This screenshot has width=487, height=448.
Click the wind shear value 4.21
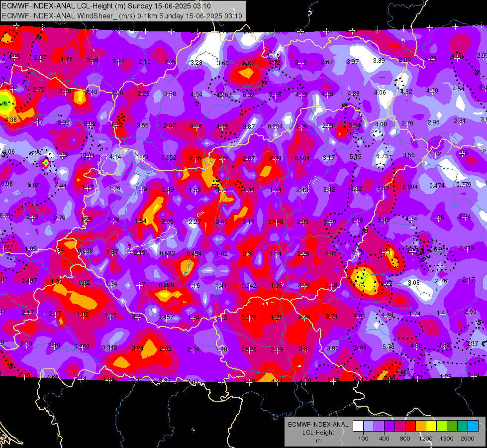(277, 380)
